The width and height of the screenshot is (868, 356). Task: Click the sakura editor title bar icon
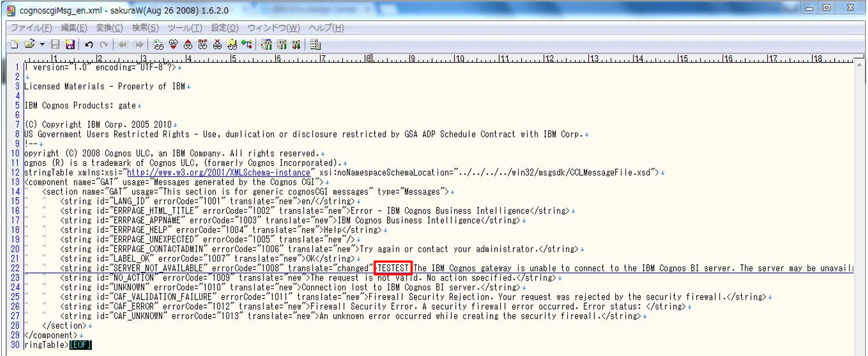point(10,10)
